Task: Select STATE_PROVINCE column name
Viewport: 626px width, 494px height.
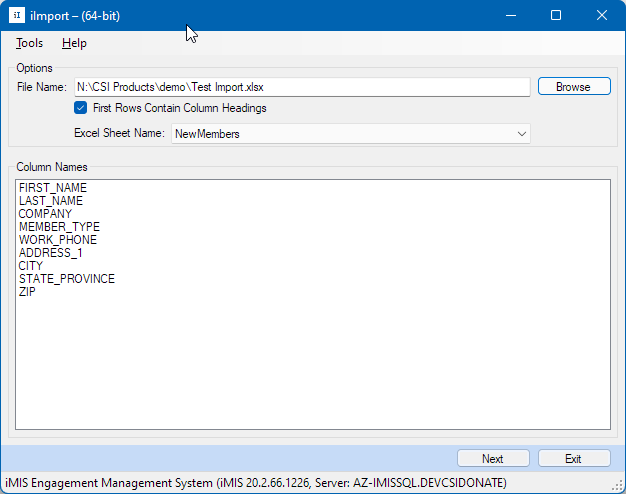Action: coord(67,279)
